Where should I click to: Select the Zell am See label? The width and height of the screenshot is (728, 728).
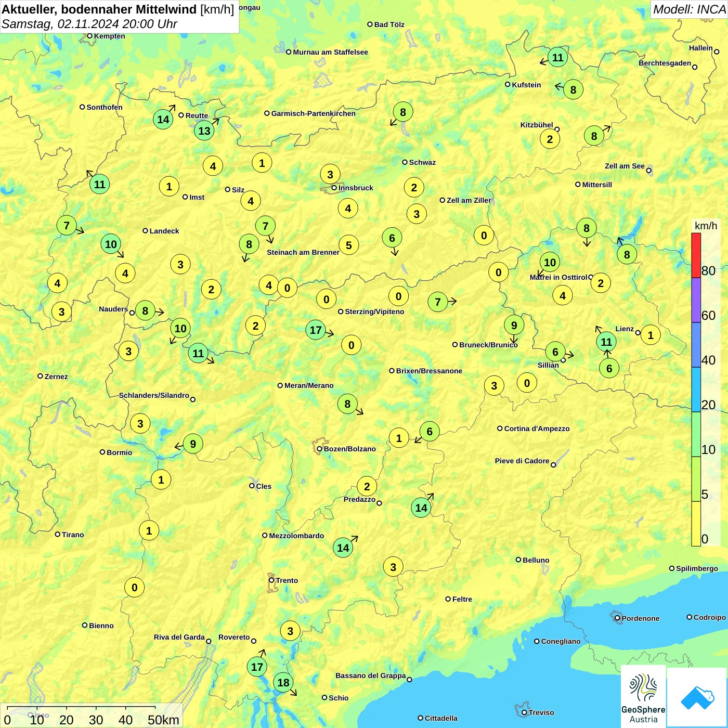625,166
